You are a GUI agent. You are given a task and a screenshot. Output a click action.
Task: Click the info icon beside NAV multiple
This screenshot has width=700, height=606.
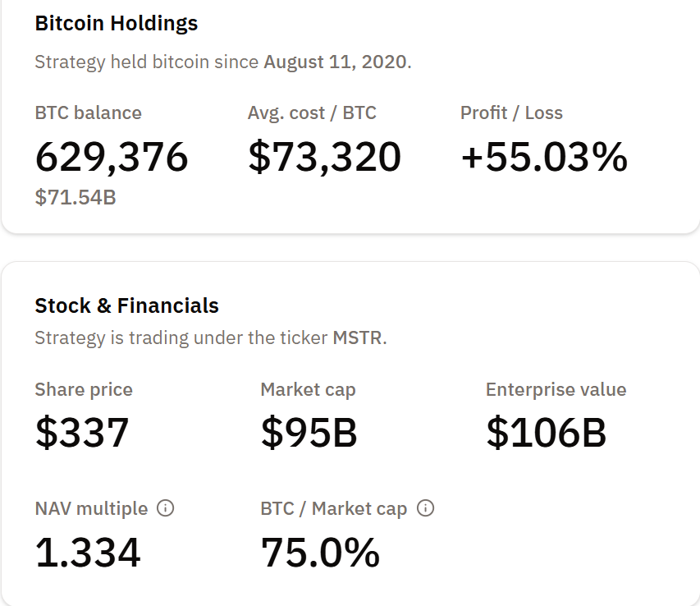point(165,508)
